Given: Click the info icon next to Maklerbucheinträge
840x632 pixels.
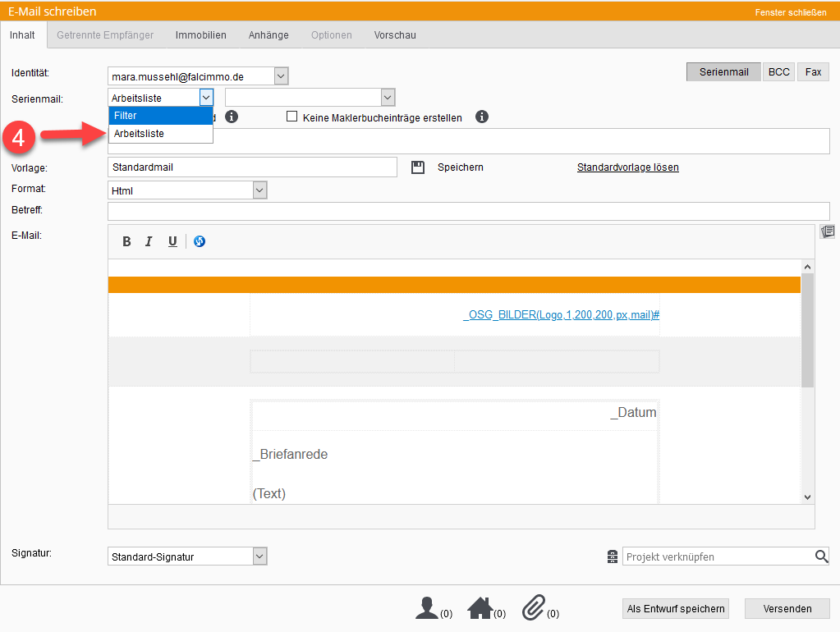Looking at the screenshot, I should [x=482, y=117].
